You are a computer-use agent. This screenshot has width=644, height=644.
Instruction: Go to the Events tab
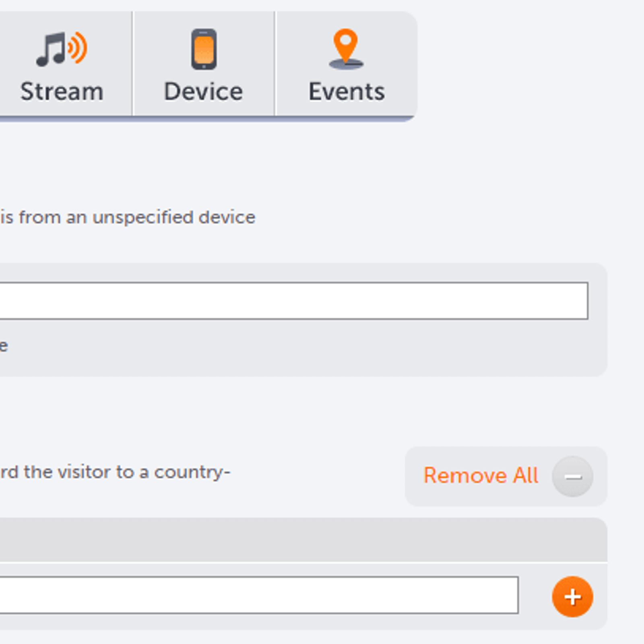pos(347,64)
